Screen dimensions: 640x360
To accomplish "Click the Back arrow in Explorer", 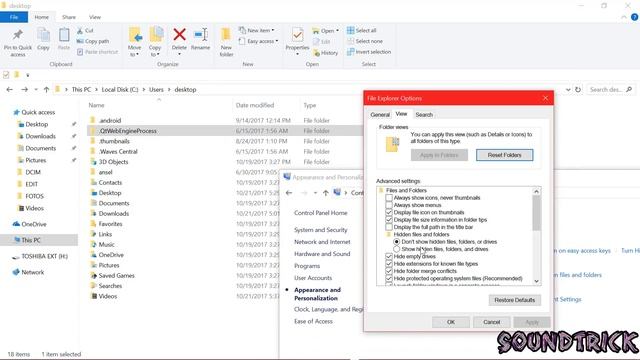I will click(10, 89).
